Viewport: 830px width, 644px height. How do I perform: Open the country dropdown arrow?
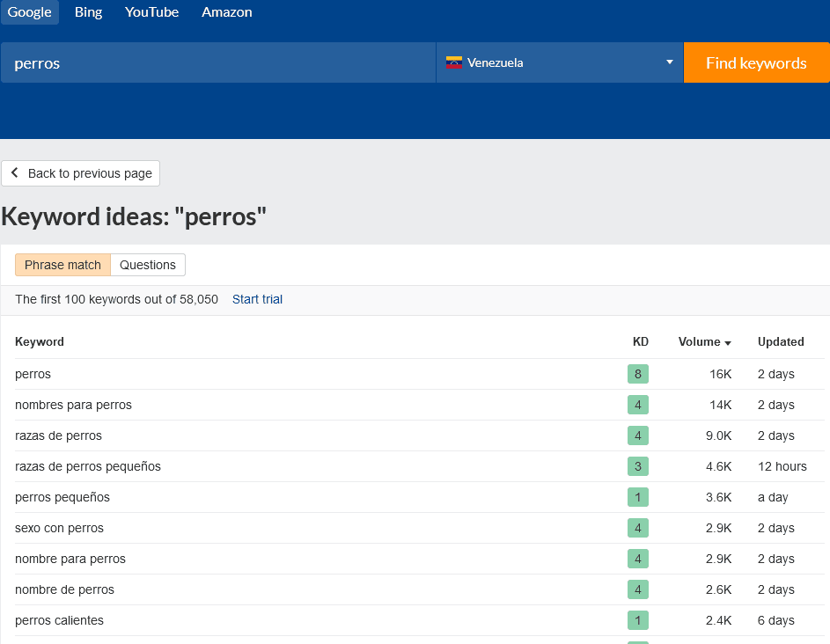(x=669, y=62)
